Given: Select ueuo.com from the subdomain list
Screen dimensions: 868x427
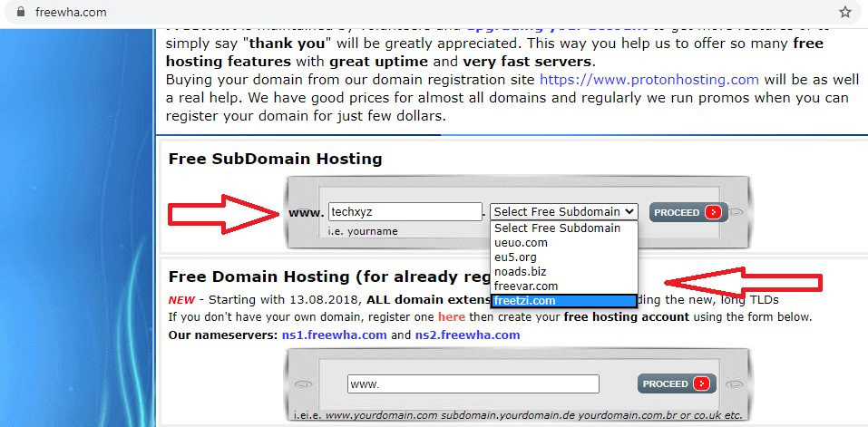Looking at the screenshot, I should coord(563,242).
